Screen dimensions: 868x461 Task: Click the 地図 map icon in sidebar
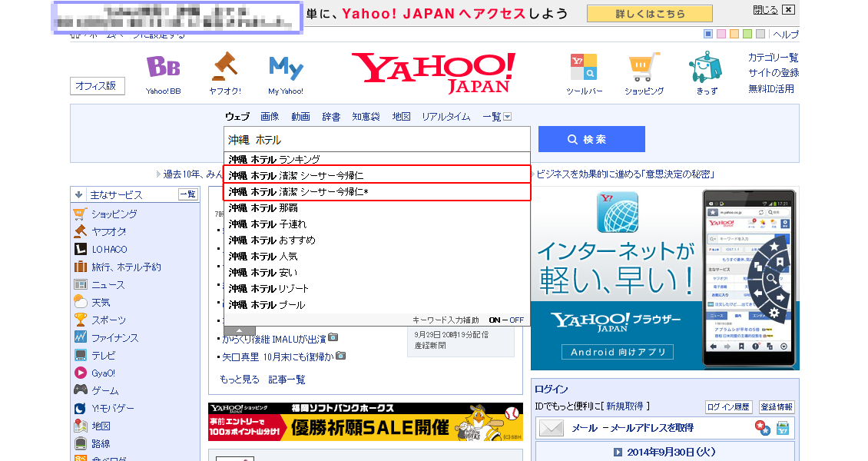pos(80,426)
